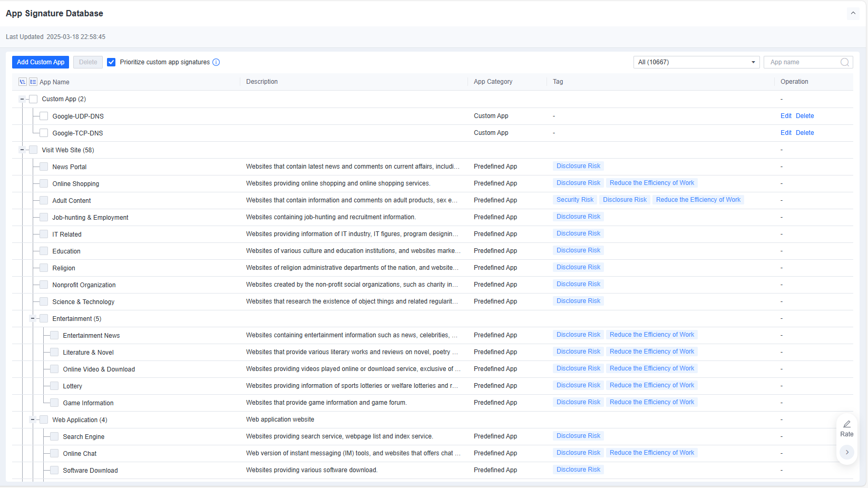Check the Lottery row checkbox
The width and height of the screenshot is (868, 488).
coord(54,386)
